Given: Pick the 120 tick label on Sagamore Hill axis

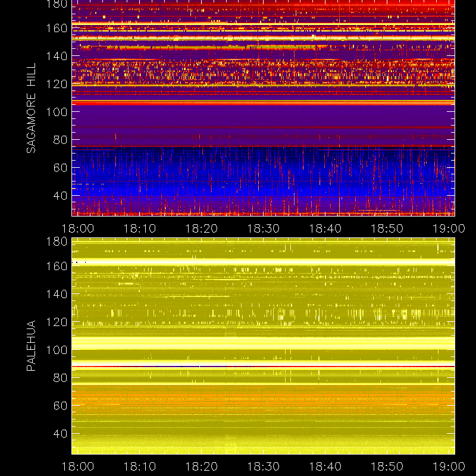Looking at the screenshot, I should coord(57,84).
